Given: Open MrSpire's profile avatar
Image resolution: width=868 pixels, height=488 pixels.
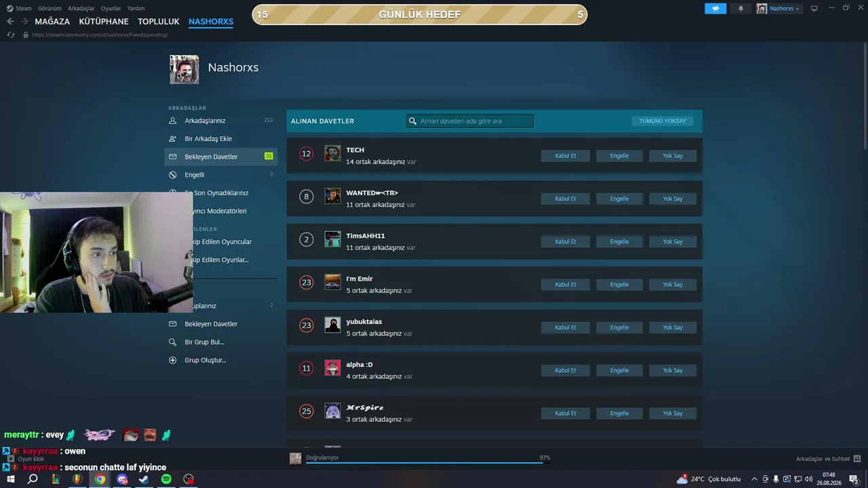Looking at the screenshot, I should point(332,411).
